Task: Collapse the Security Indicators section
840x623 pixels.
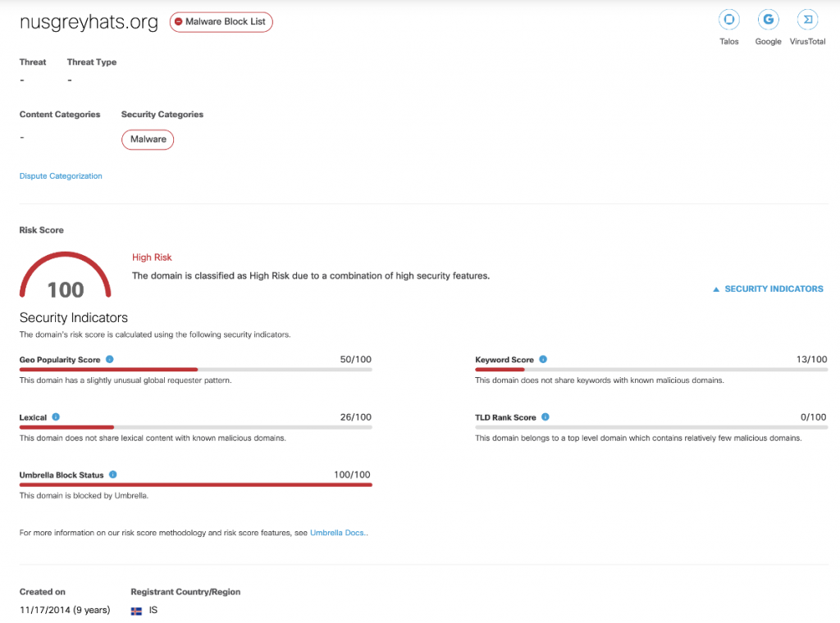Action: click(768, 289)
